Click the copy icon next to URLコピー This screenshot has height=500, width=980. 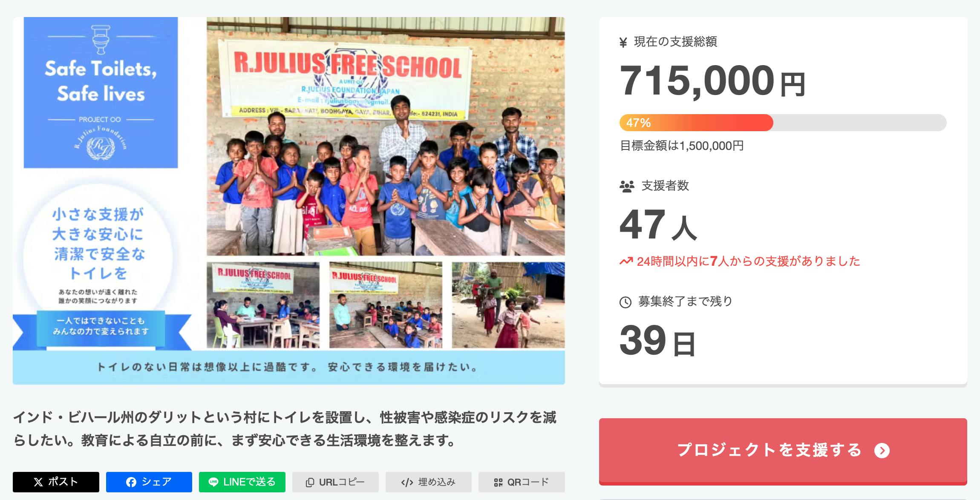(310, 483)
